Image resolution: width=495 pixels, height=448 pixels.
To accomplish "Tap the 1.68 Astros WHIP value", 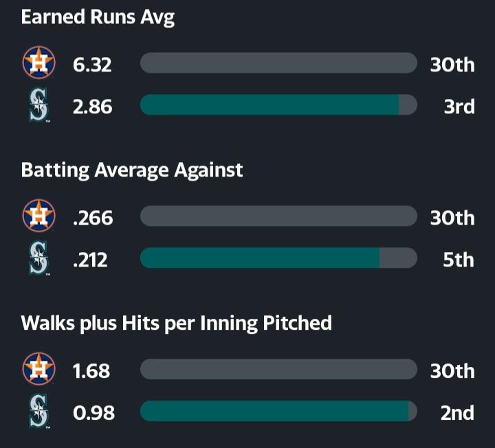I will click(91, 371).
